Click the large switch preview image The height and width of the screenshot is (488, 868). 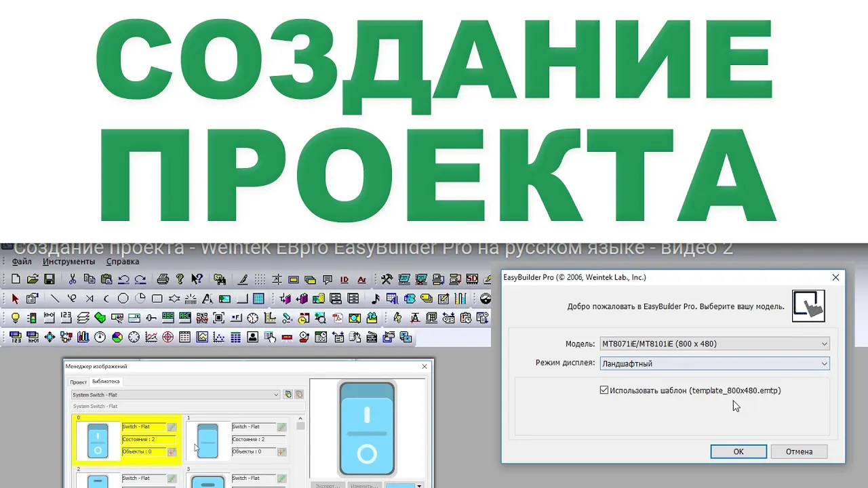[367, 428]
